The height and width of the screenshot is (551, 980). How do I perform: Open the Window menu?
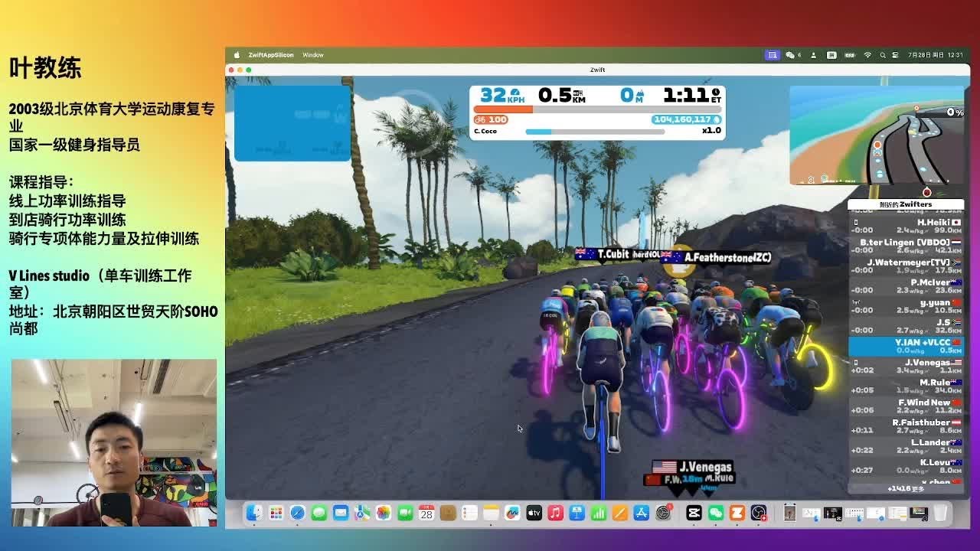click(313, 55)
